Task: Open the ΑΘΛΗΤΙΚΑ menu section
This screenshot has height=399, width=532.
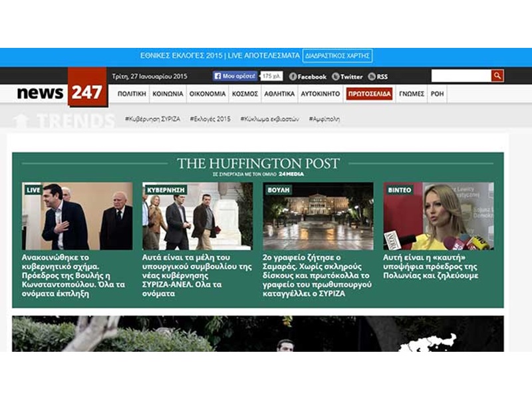Action: pos(279,94)
